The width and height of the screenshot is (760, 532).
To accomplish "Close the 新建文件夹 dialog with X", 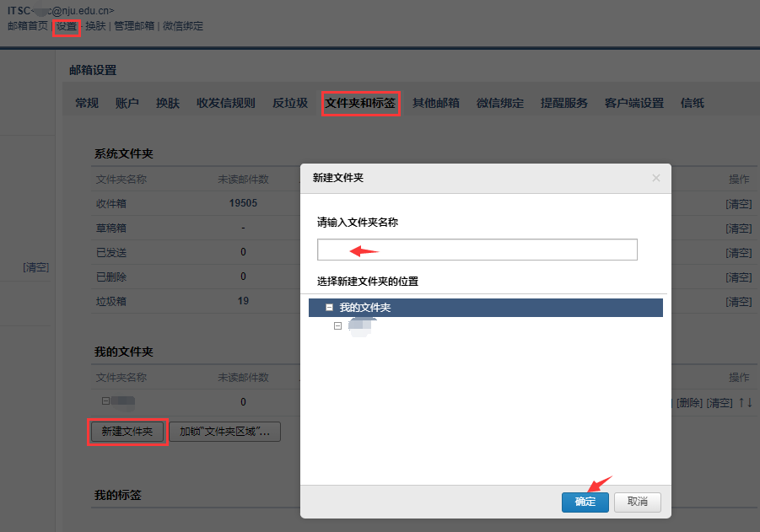I will (x=656, y=178).
